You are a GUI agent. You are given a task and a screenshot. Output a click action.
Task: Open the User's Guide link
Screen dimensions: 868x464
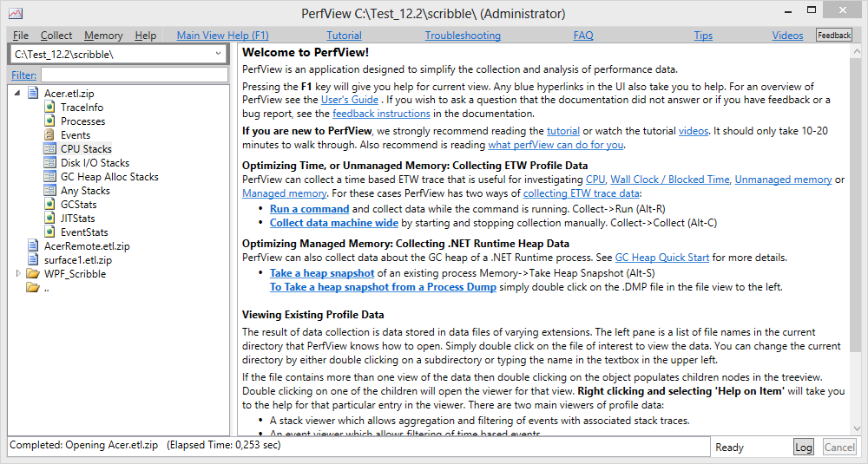[x=350, y=100]
